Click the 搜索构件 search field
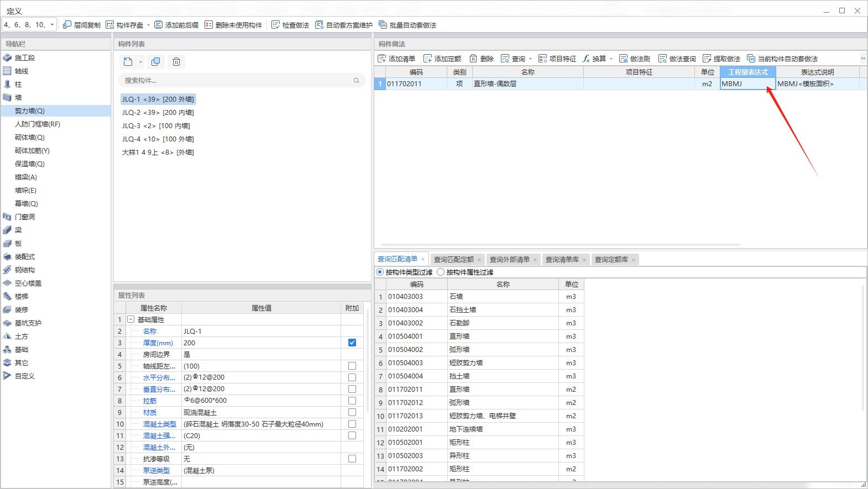The height and width of the screenshot is (489, 868). tap(242, 81)
